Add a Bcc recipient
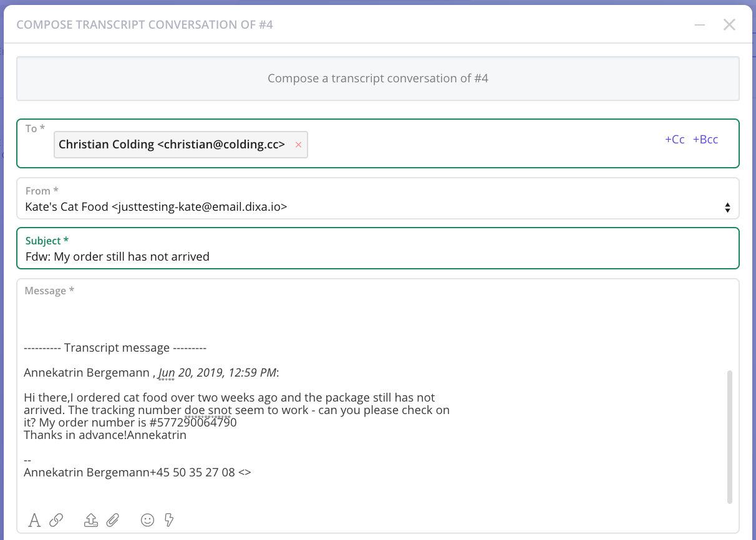This screenshot has height=540, width=756. tap(705, 140)
